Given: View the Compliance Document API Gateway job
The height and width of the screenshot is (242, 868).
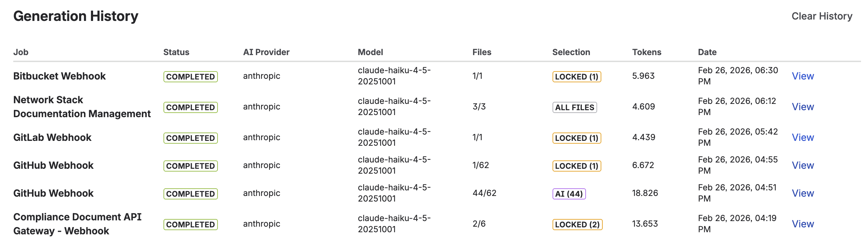Looking at the screenshot, I should click(x=802, y=224).
